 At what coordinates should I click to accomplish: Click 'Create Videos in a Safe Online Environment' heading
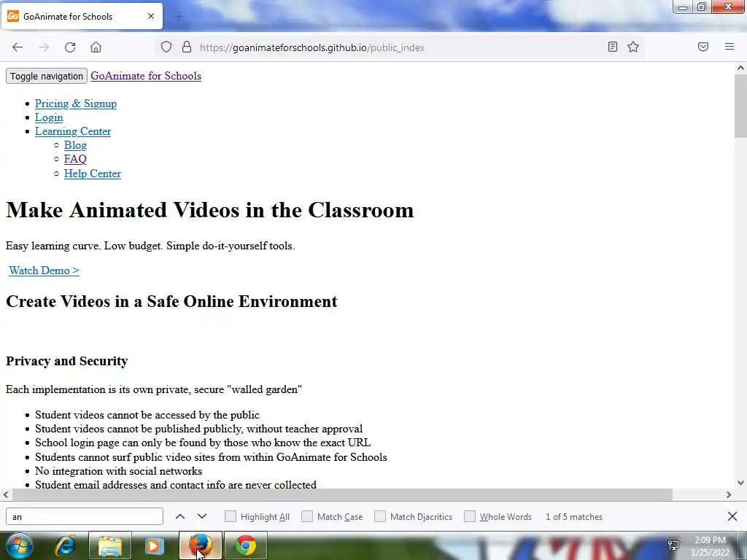click(171, 301)
